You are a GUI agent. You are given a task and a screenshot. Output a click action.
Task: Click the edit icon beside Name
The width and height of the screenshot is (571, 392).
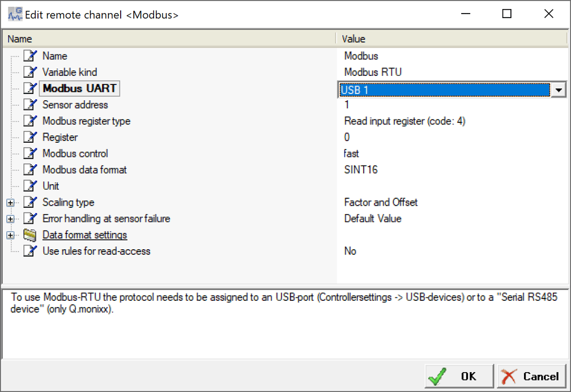coord(31,56)
